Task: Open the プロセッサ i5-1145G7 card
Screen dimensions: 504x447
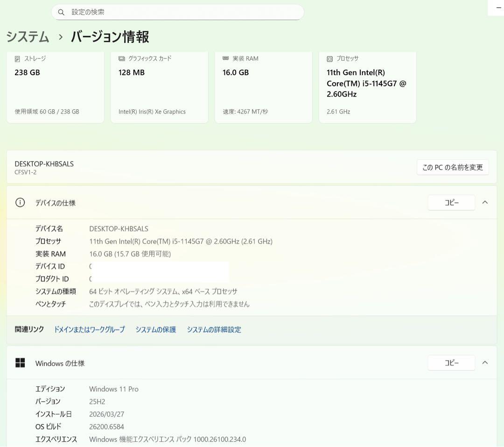Action: click(367, 87)
